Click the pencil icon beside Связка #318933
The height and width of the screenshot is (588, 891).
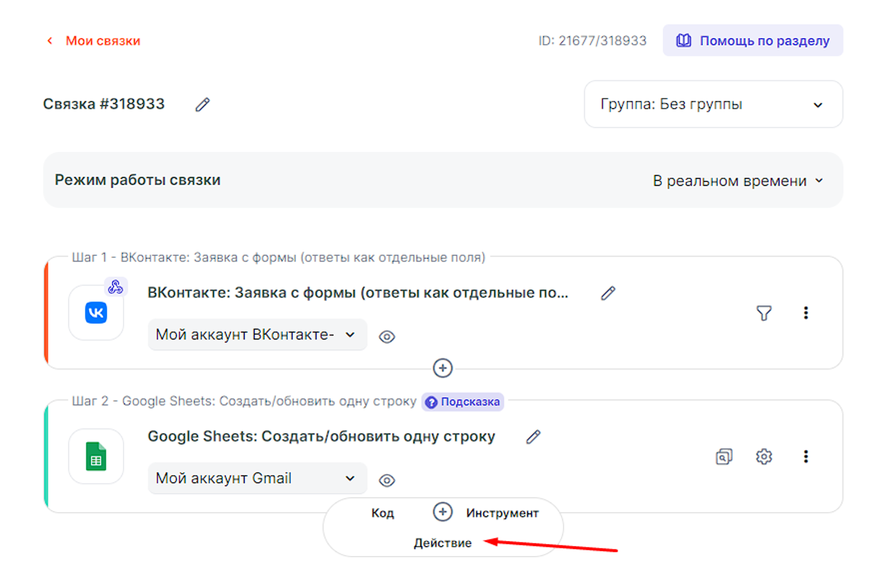click(x=202, y=105)
